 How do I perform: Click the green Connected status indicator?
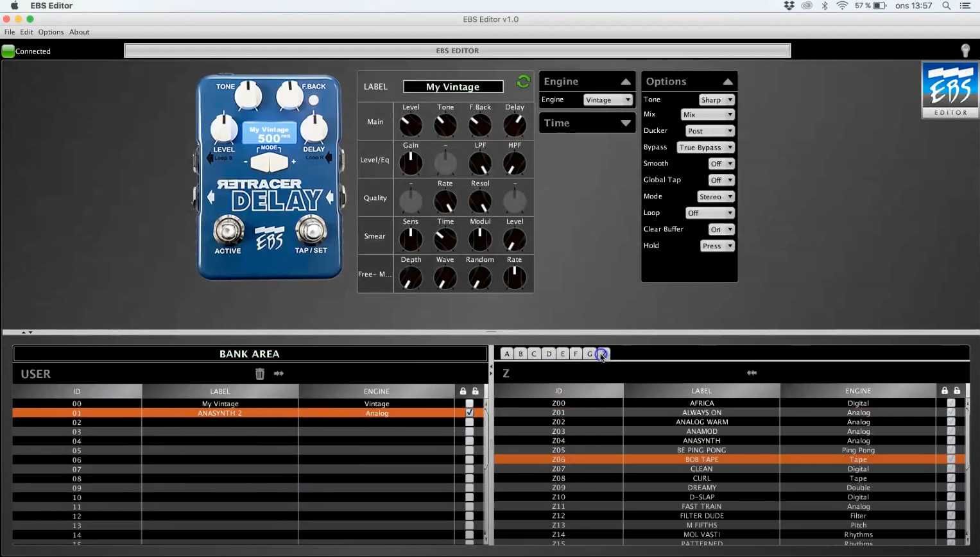[x=8, y=51]
